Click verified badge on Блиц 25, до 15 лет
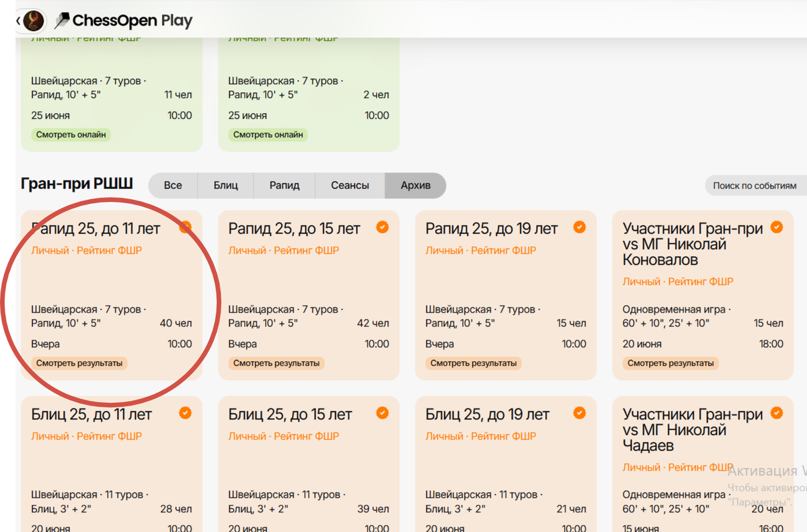 pyautogui.click(x=382, y=413)
